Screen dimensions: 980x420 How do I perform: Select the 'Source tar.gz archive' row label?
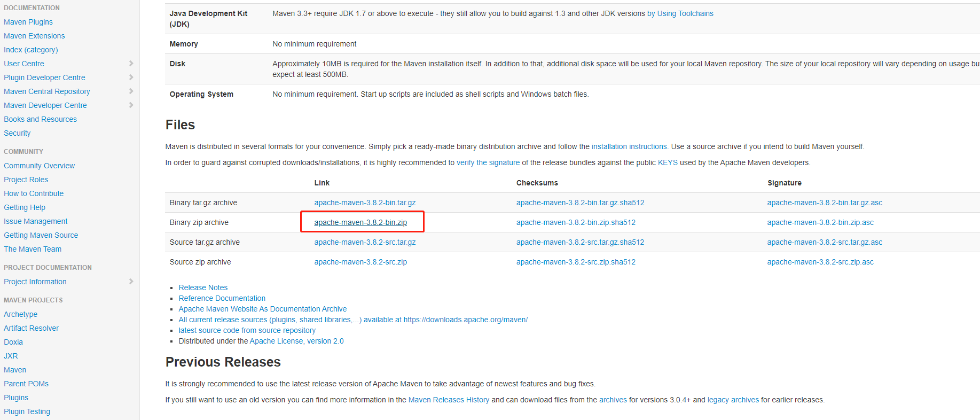(x=205, y=242)
